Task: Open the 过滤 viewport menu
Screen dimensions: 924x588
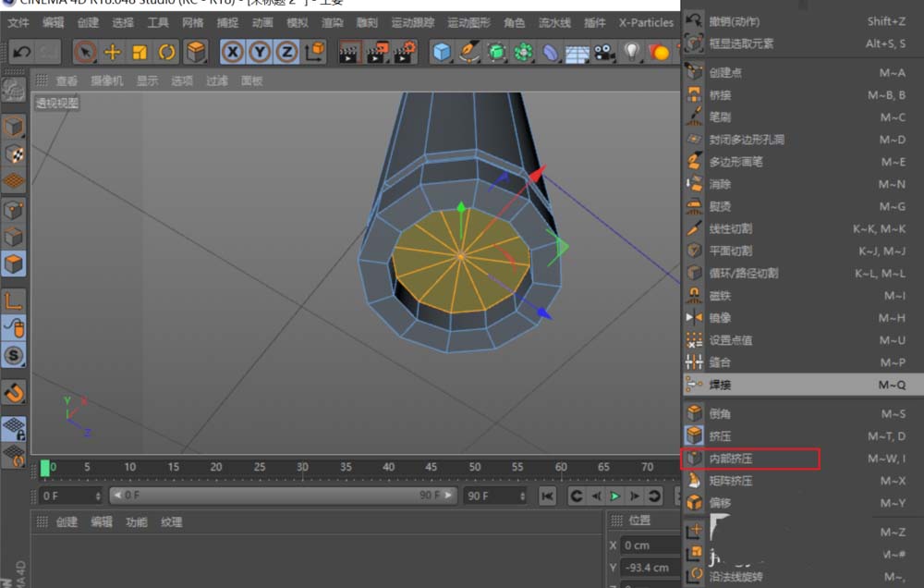Action: tap(217, 80)
